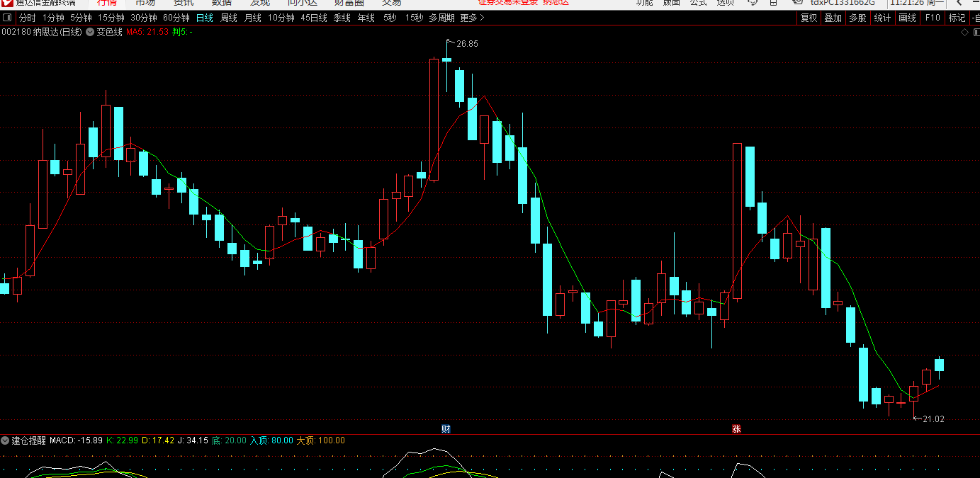The width and height of the screenshot is (980, 478).
Task: Click the diamond icon below the 标记 button
Action: (x=964, y=32)
